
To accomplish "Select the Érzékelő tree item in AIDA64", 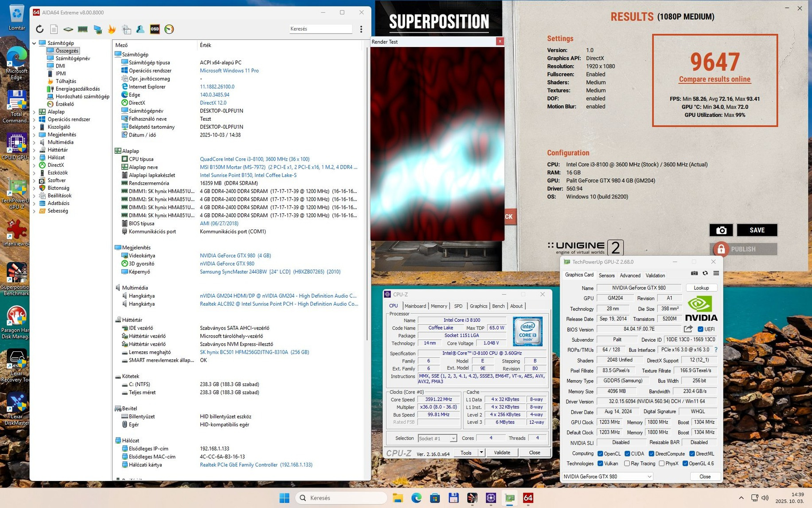I will 65,104.
